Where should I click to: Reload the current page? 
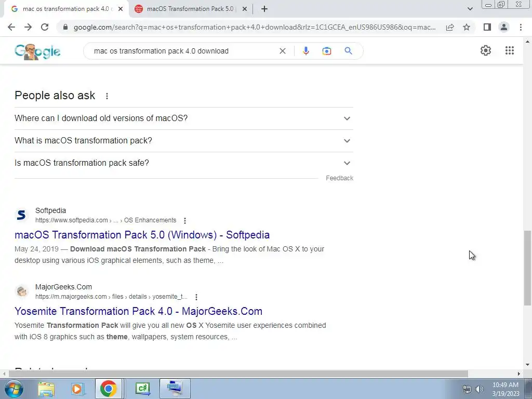(x=45, y=27)
